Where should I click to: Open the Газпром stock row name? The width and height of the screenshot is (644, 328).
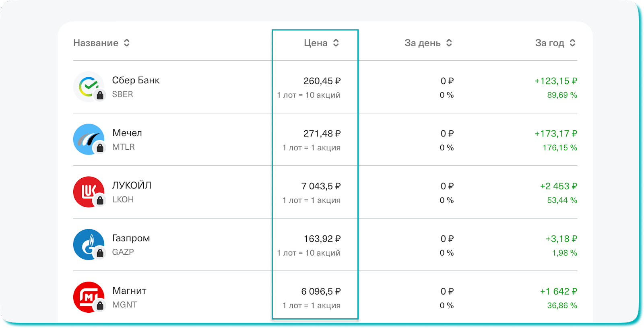pyautogui.click(x=131, y=238)
